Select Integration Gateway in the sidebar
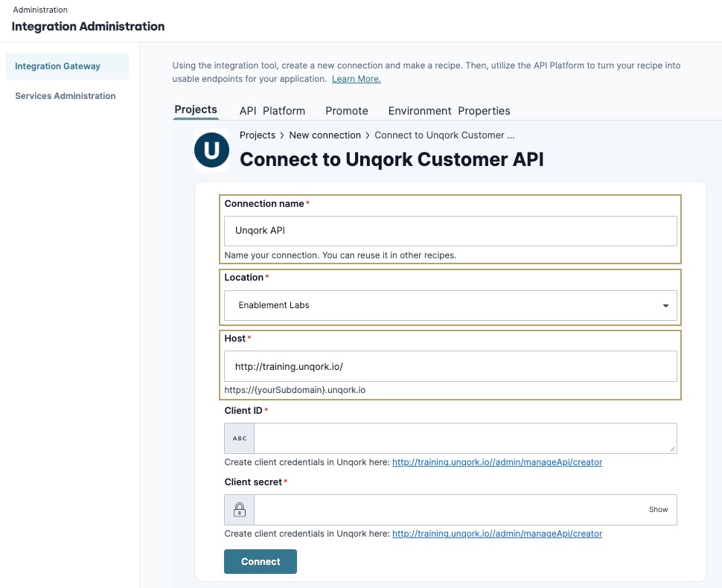The width and height of the screenshot is (722, 588). [67, 66]
